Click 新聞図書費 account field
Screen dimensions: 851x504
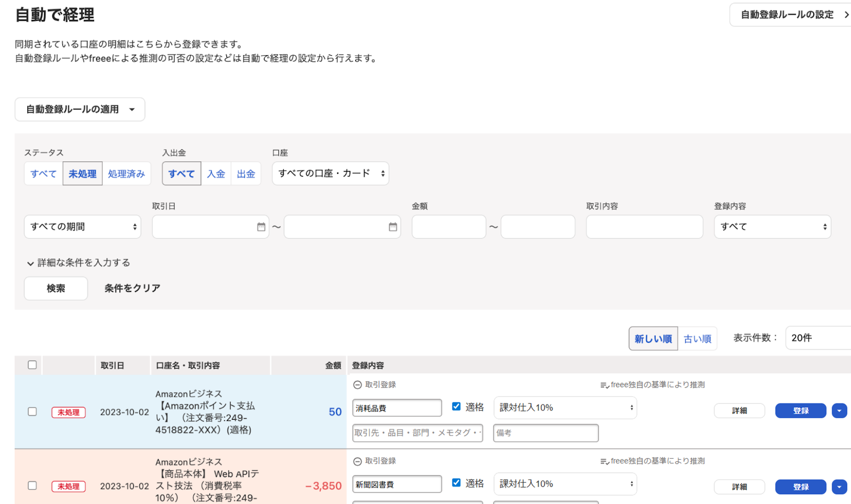point(397,484)
